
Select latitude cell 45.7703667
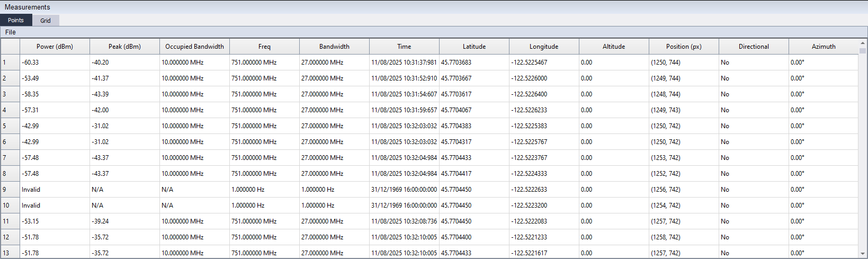click(x=475, y=78)
